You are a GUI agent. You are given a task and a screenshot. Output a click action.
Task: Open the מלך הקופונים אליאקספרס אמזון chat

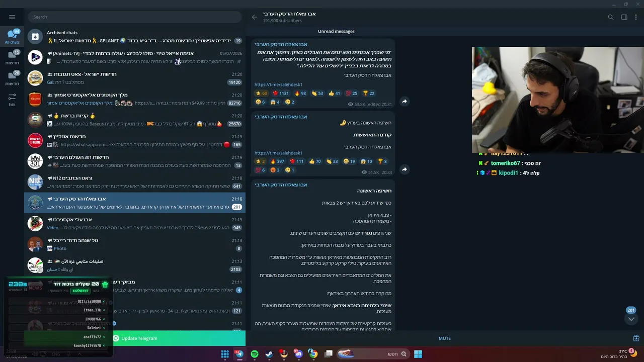[135, 99]
